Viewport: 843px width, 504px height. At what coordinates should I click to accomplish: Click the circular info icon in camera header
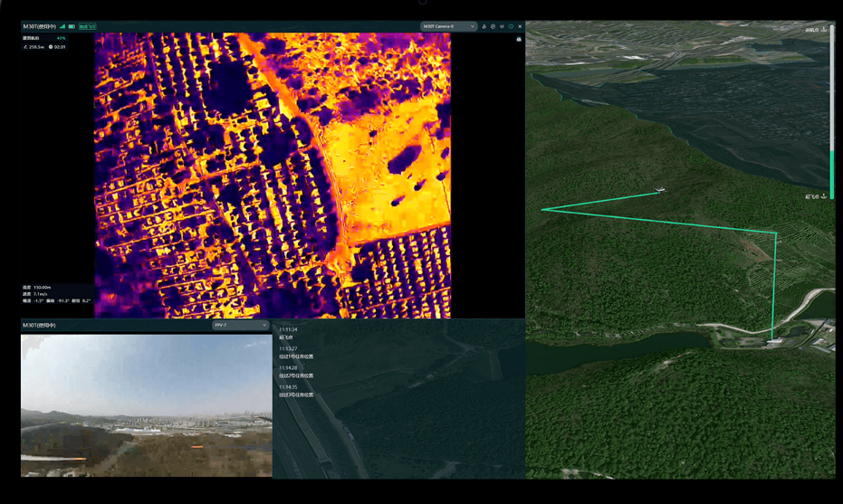click(511, 26)
